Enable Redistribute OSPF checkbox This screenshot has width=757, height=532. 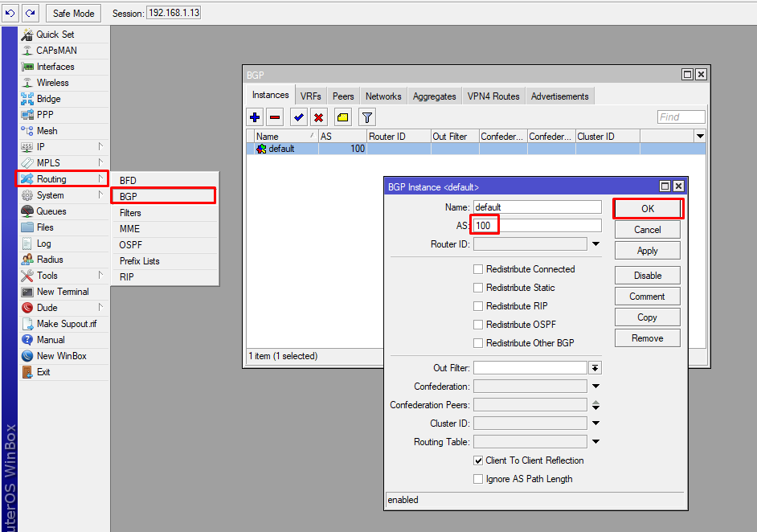click(478, 325)
